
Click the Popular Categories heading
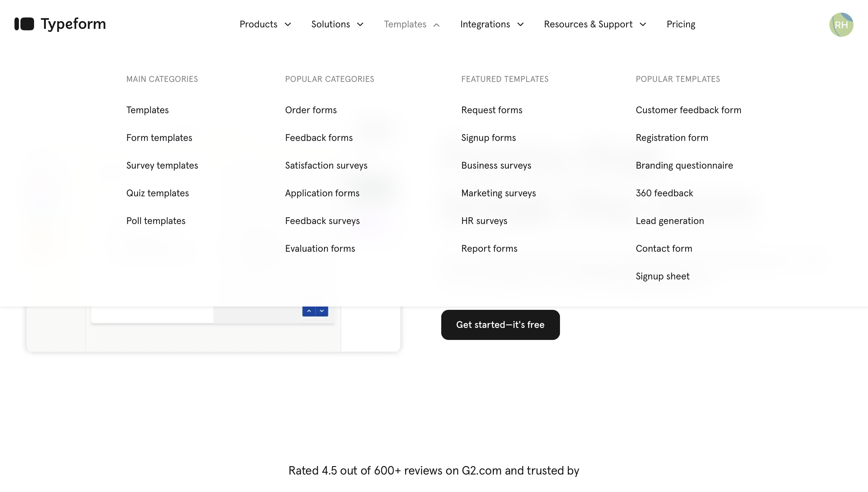(x=330, y=79)
